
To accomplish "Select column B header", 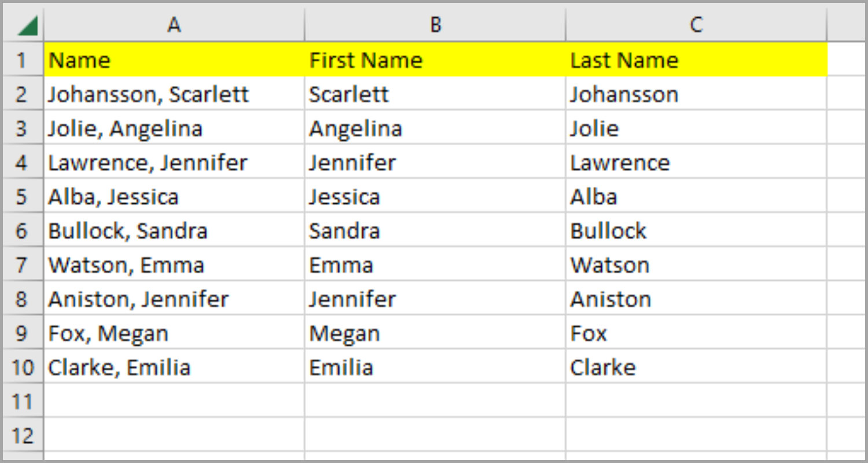I will pyautogui.click(x=435, y=24).
